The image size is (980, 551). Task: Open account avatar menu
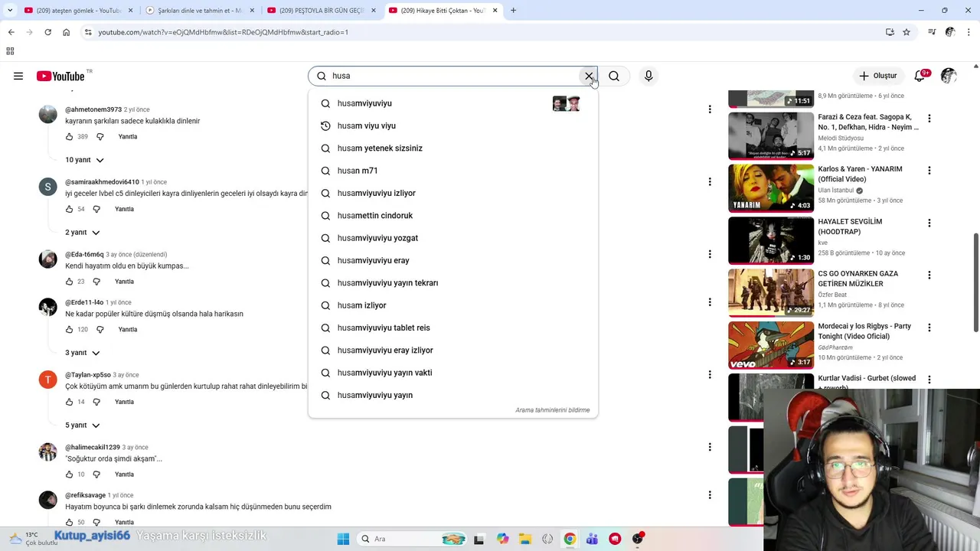[x=949, y=76]
